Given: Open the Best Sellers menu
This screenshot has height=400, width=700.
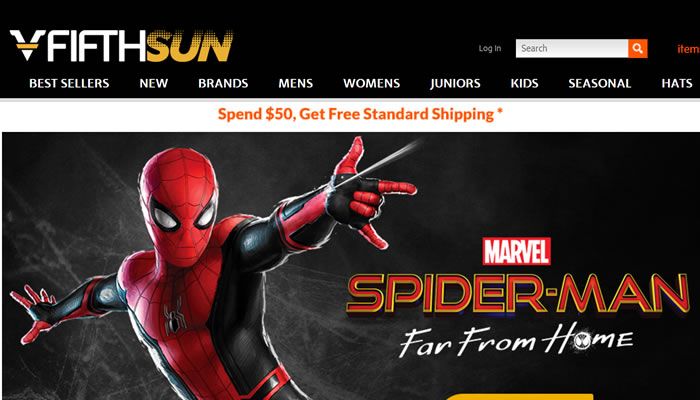Looking at the screenshot, I should point(69,83).
